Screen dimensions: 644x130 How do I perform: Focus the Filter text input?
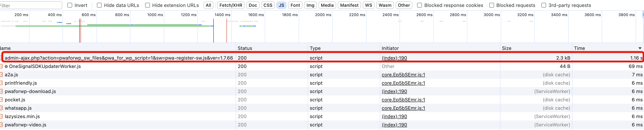tap(30, 5)
